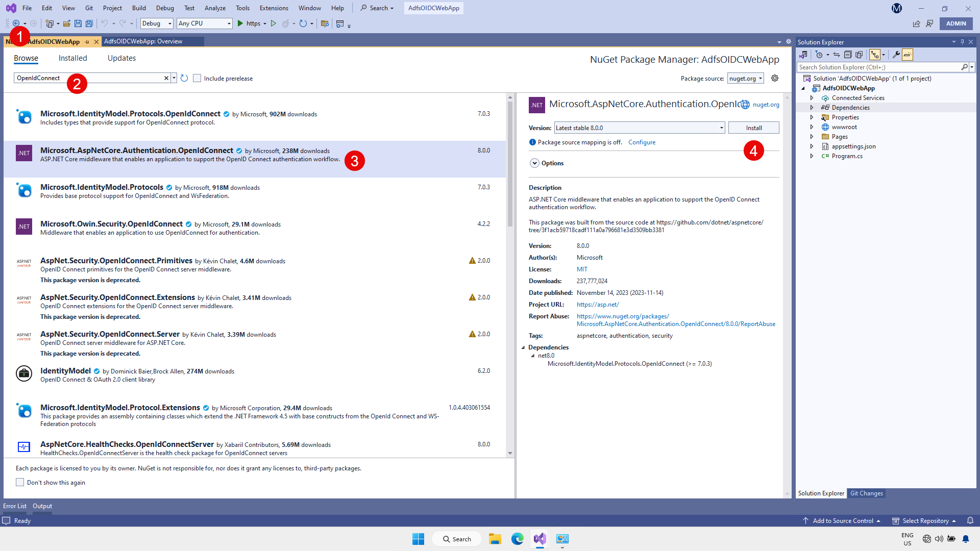Click the Save All toolbar icon
Viewport: 980px width, 551px height.
tap(89, 23)
